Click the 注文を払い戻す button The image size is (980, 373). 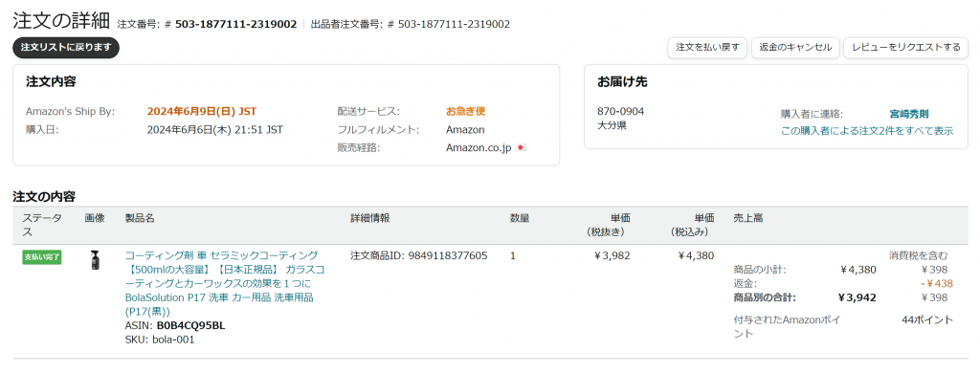707,48
